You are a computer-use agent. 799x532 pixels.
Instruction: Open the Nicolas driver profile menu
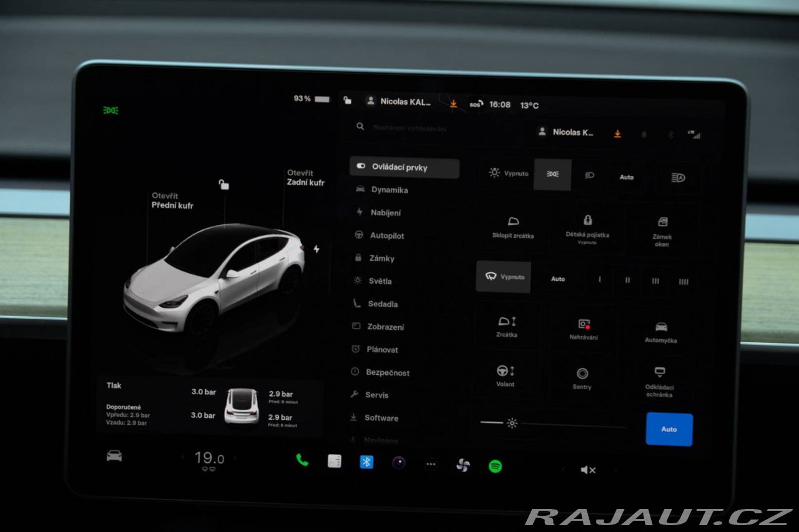coord(567,132)
